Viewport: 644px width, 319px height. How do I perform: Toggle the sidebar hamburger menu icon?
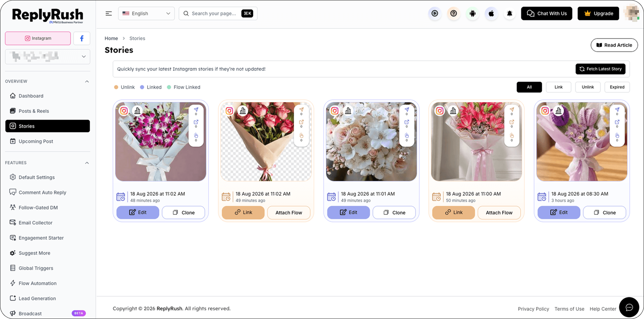tap(108, 13)
